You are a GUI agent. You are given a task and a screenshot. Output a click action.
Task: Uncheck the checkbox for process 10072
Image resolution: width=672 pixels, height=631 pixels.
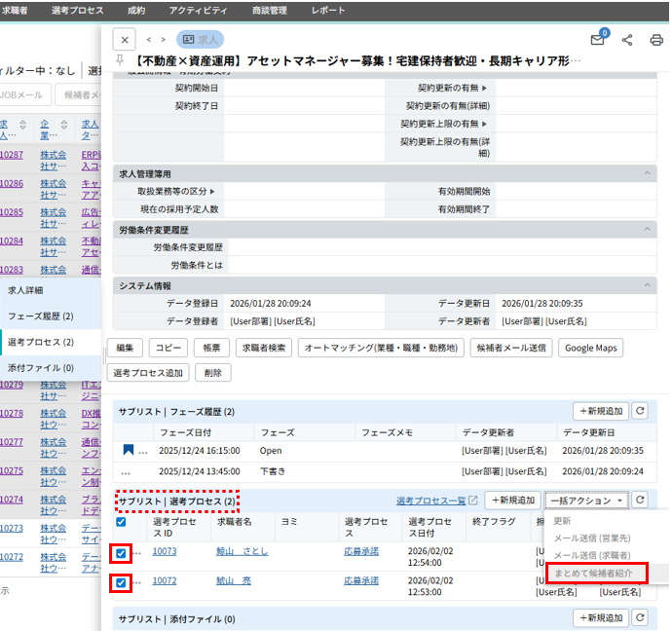122,583
